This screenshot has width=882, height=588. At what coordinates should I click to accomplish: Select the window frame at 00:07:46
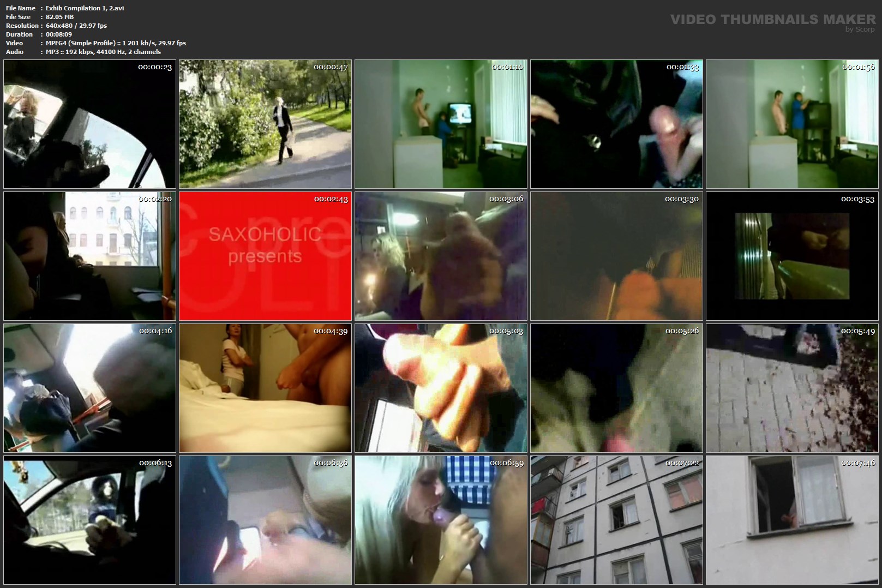click(x=792, y=520)
